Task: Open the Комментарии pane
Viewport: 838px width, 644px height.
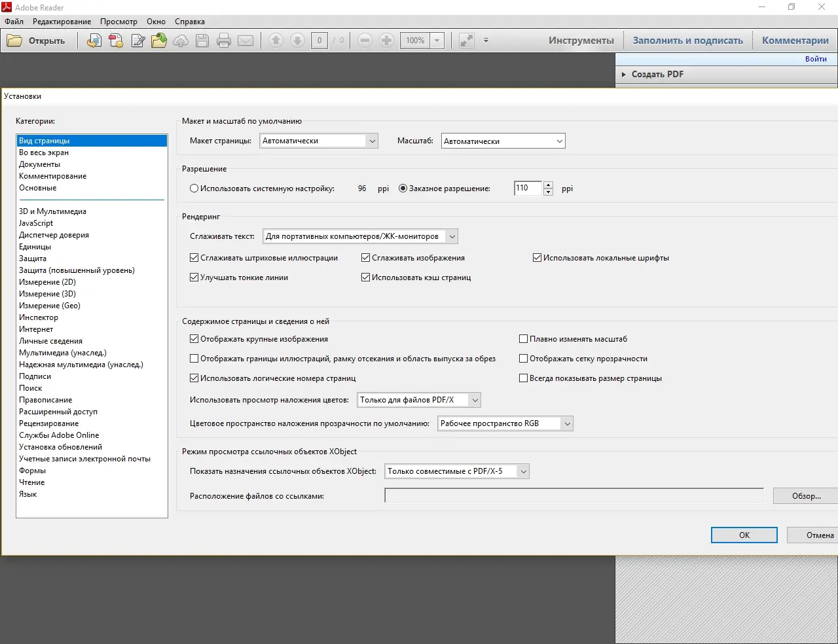Action: pyautogui.click(x=795, y=41)
